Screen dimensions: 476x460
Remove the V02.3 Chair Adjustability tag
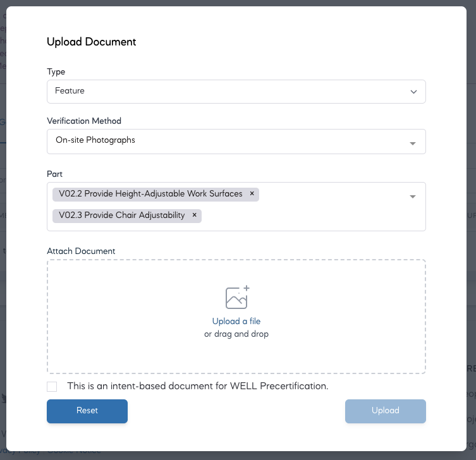point(195,215)
